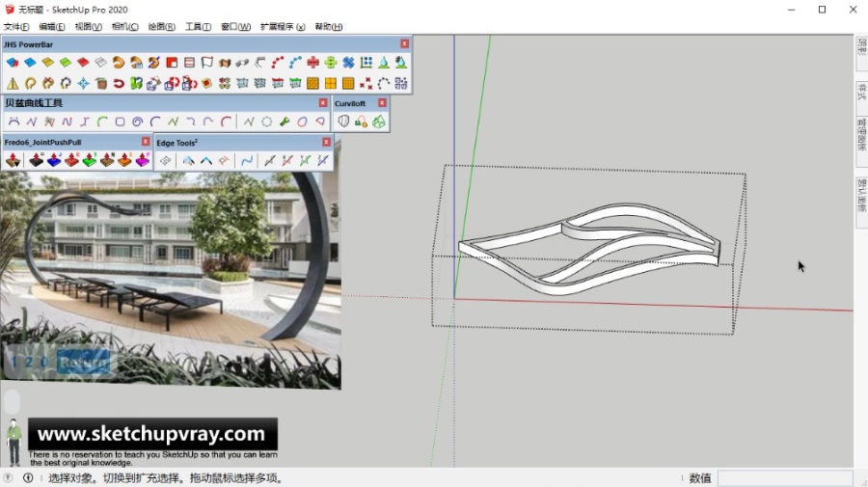The width and height of the screenshot is (868, 487).
Task: Select the black Joint Push Pull tool
Action: 37,160
